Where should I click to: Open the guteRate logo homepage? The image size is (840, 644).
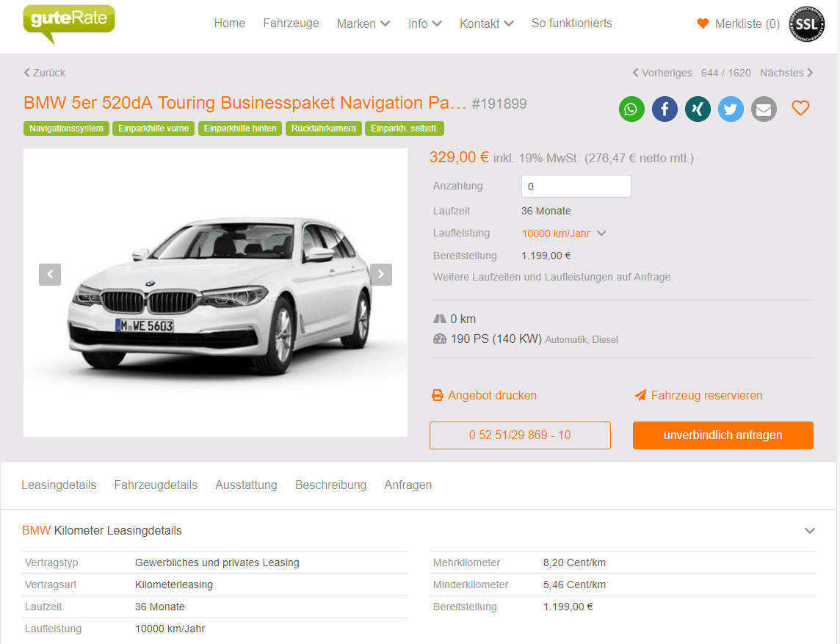pyautogui.click(x=68, y=23)
